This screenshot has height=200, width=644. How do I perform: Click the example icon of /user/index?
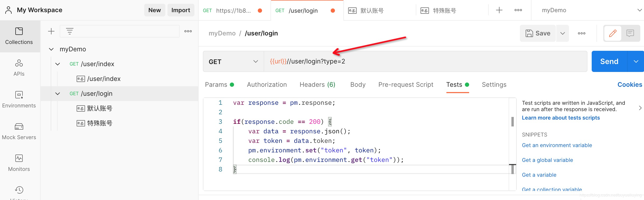[81, 79]
